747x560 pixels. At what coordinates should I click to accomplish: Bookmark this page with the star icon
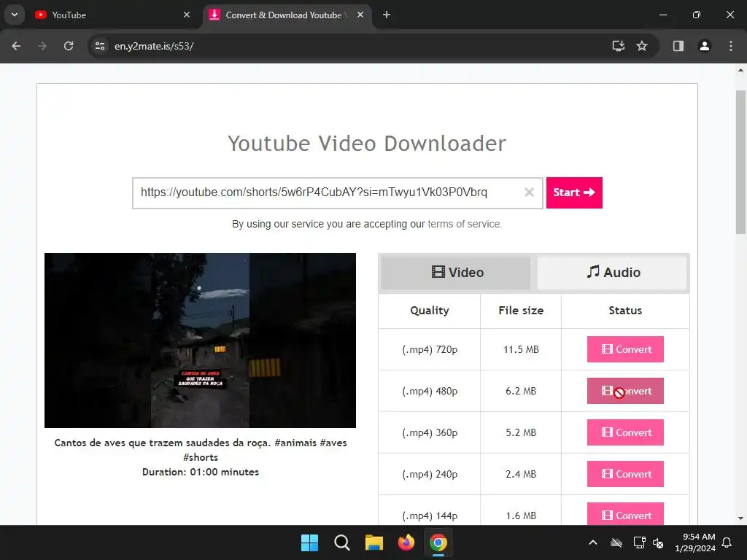click(642, 46)
